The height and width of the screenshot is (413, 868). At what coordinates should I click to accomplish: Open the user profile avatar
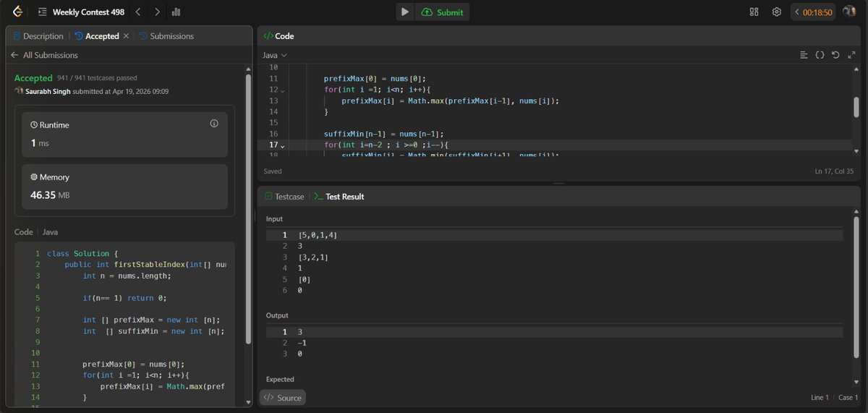[x=850, y=12]
